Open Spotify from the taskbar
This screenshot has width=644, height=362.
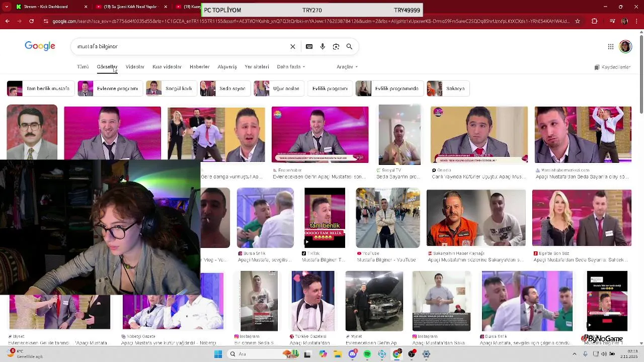367,354
